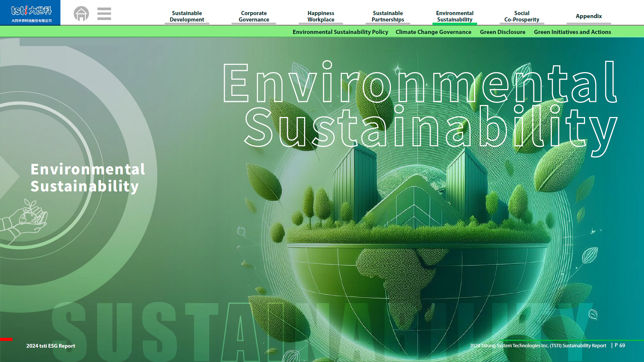Viewport: 644px width, 362px height.
Task: Click the tsti company logo
Action: 30,13
